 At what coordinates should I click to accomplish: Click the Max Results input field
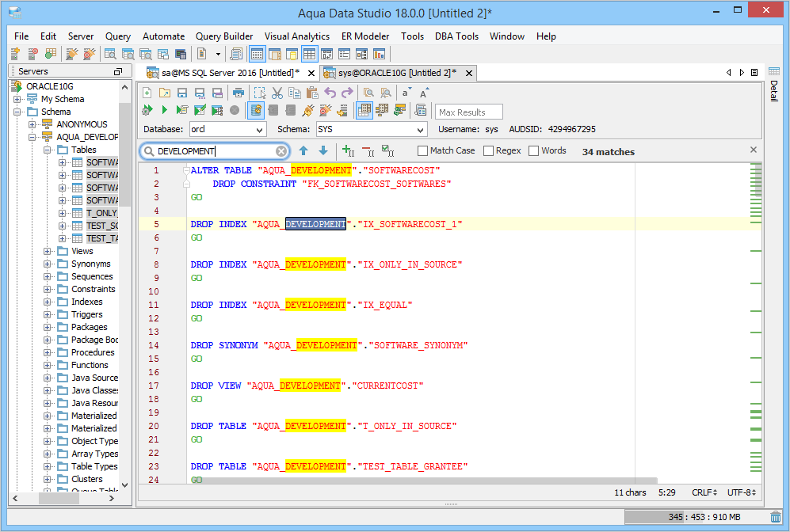[x=468, y=112]
